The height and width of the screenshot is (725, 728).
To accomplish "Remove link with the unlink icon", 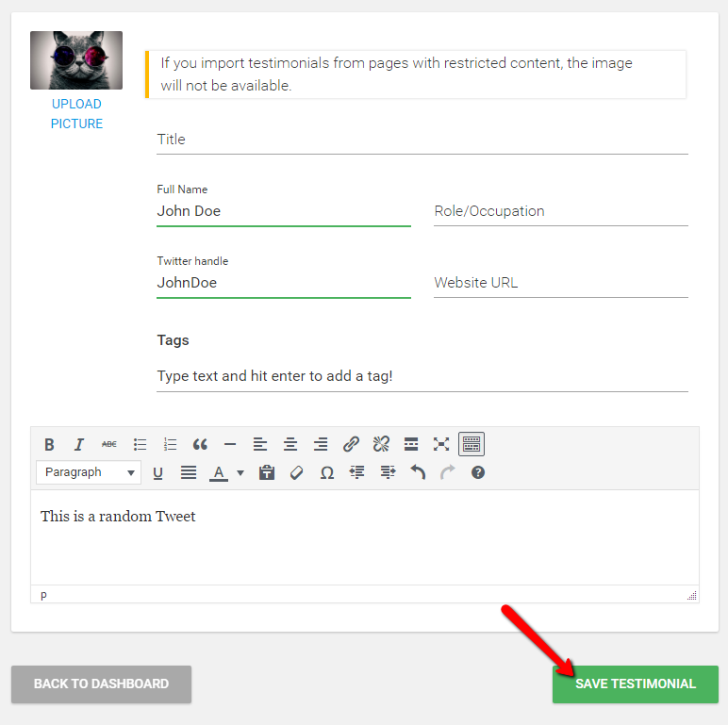I will tap(381, 444).
